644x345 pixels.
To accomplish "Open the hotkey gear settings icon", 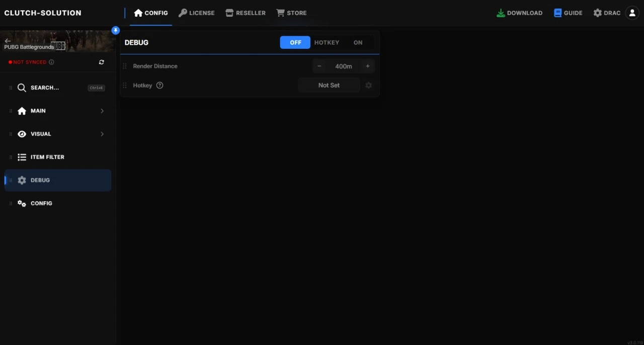I will pos(368,85).
